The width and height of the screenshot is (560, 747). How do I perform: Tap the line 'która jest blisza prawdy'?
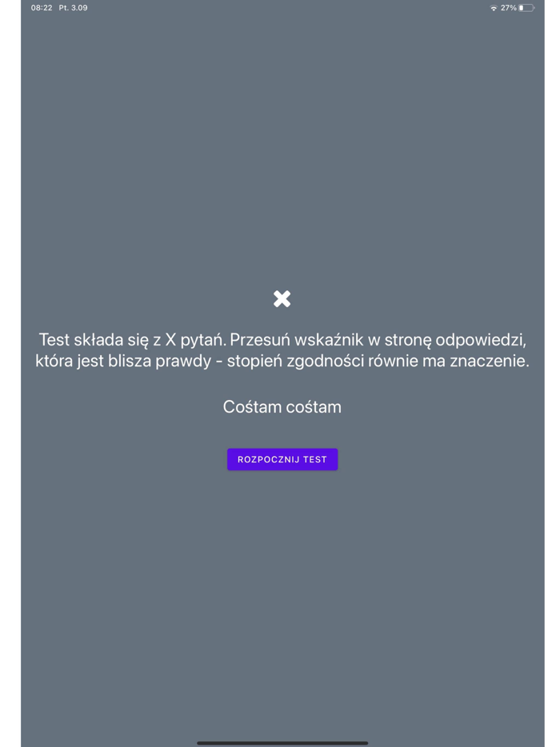click(123, 361)
